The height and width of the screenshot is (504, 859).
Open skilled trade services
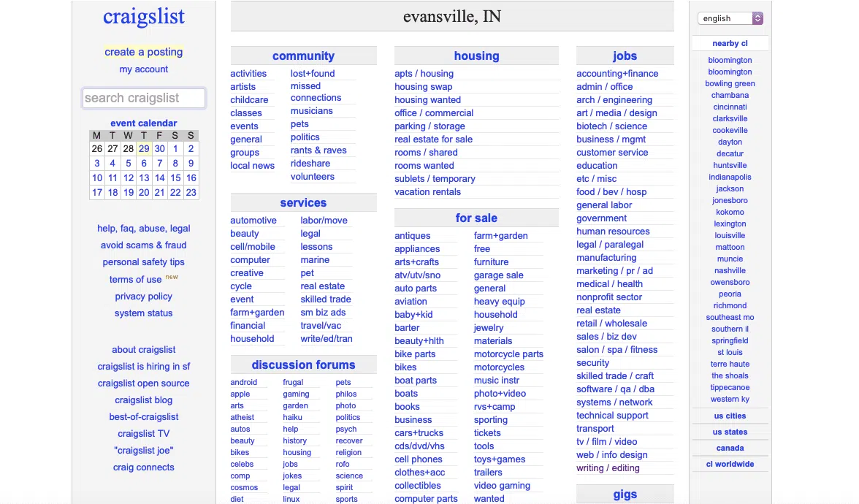tap(326, 299)
